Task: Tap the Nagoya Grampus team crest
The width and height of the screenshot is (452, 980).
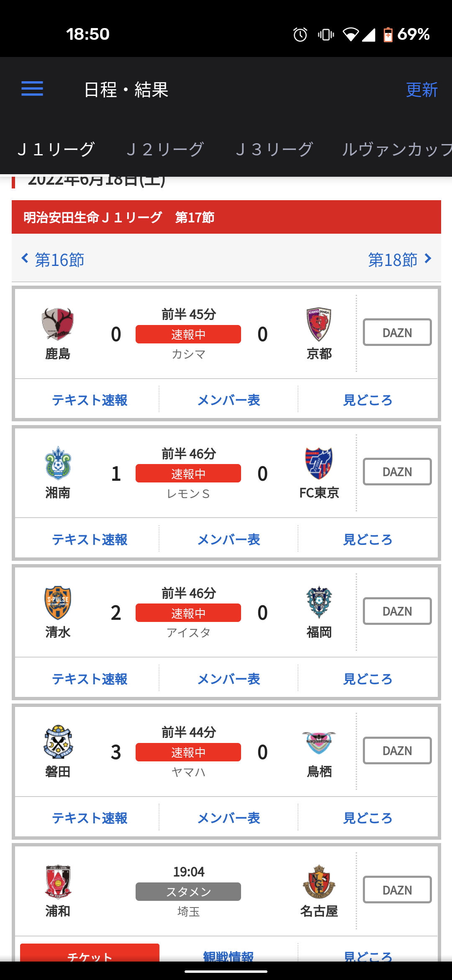Action: pyautogui.click(x=319, y=881)
